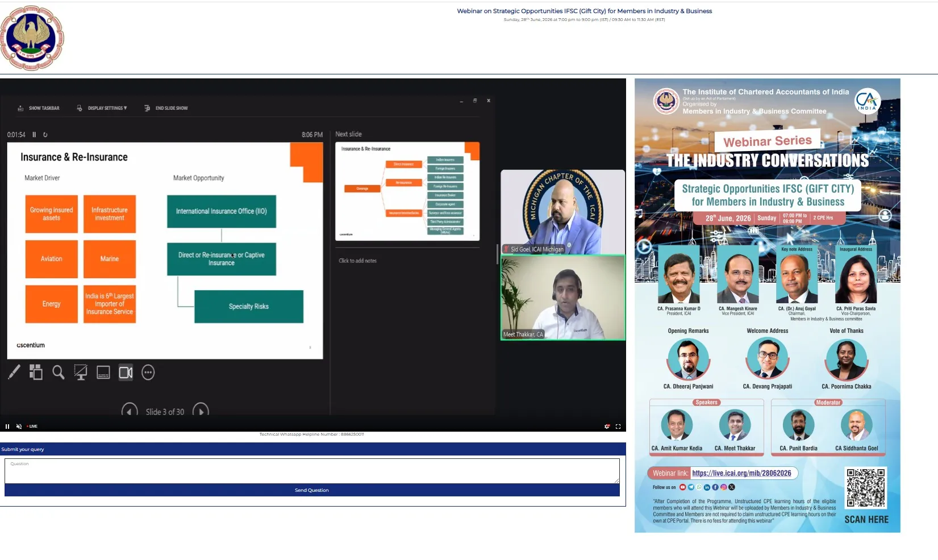Image resolution: width=938 pixels, height=560 pixels.
Task: Toggle subtitles icon in presenter view
Action: (103, 373)
